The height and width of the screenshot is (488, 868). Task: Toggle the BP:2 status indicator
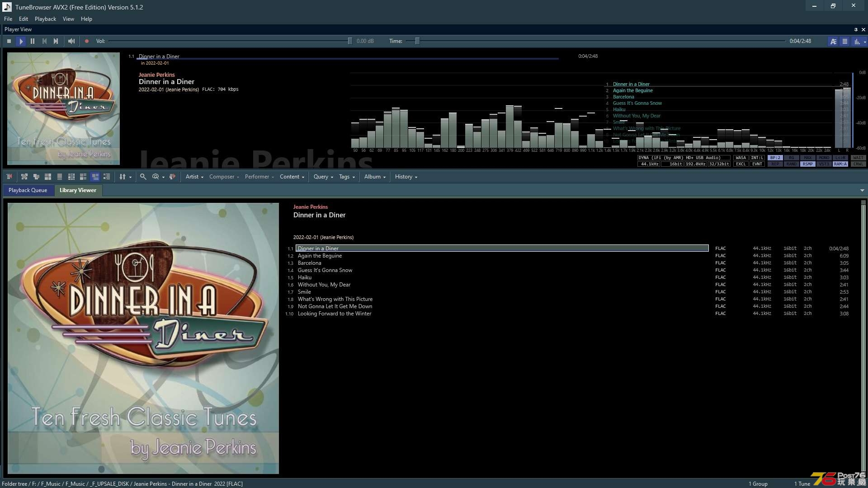775,158
